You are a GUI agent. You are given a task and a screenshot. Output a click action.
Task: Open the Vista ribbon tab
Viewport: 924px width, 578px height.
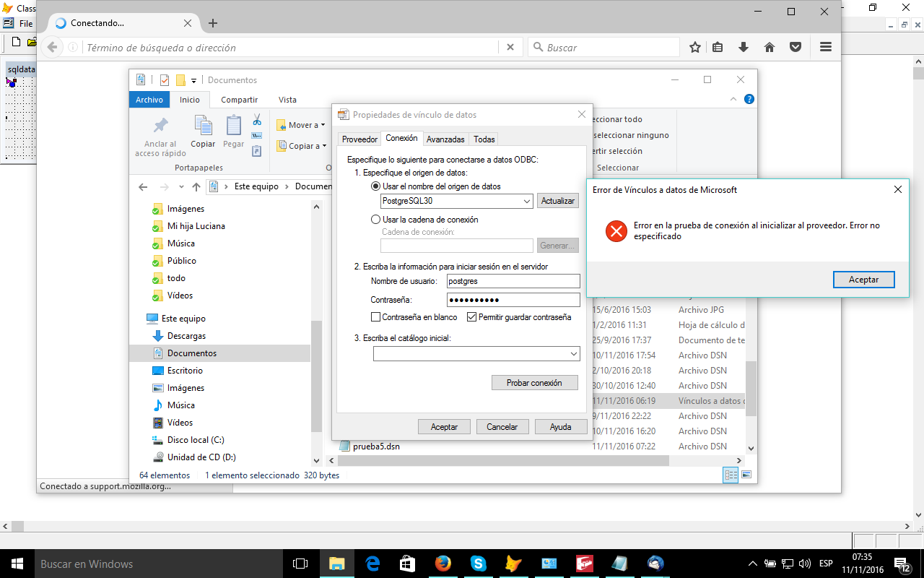click(x=287, y=100)
